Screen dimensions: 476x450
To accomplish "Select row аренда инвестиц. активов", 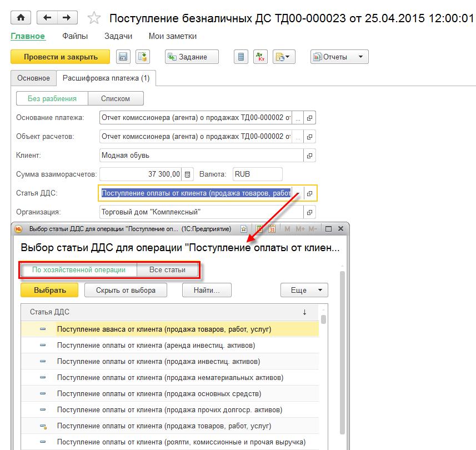I will tap(170, 345).
